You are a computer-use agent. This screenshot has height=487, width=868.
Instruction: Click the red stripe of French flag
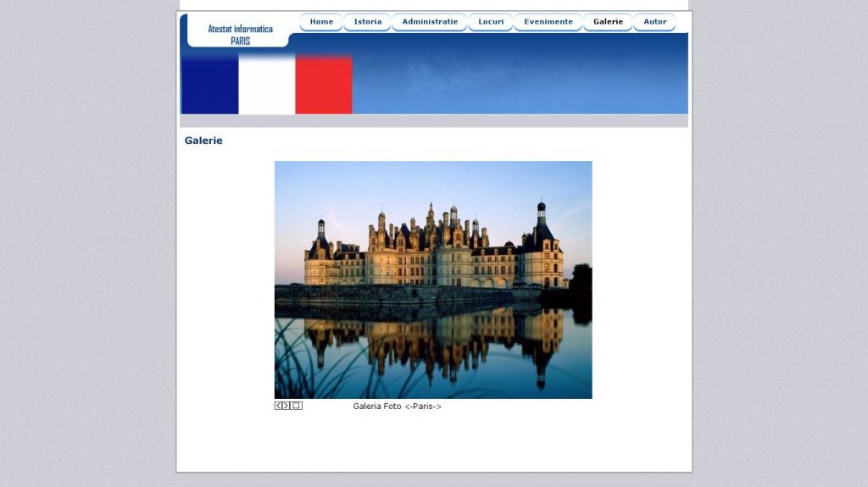[x=324, y=85]
